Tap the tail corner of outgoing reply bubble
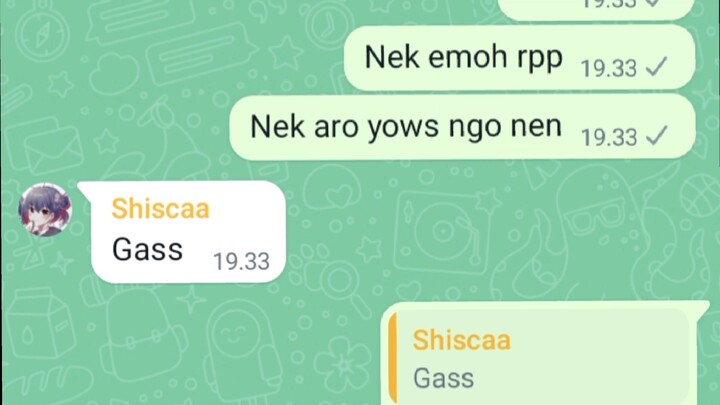 point(703,308)
